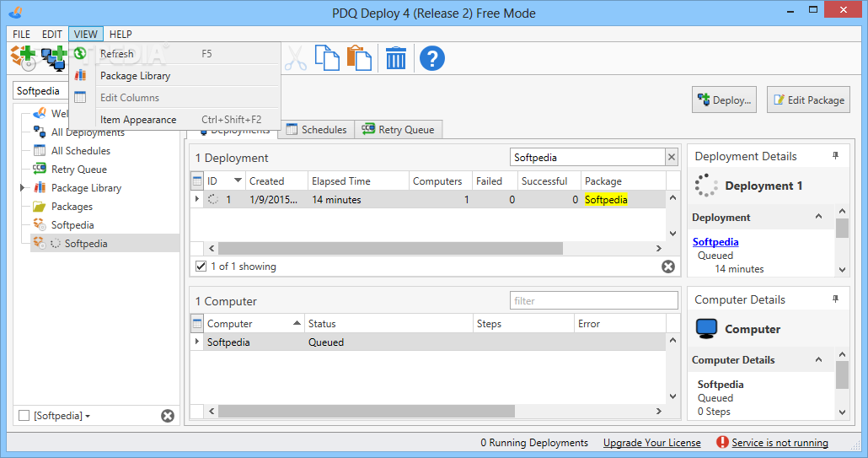
Task: Select Package Library in the tree
Action: [x=86, y=188]
